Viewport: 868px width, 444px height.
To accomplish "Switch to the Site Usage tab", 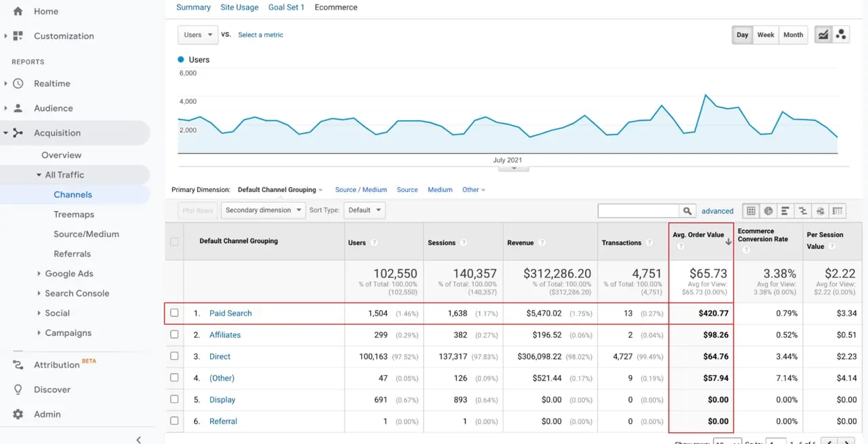I will [240, 8].
